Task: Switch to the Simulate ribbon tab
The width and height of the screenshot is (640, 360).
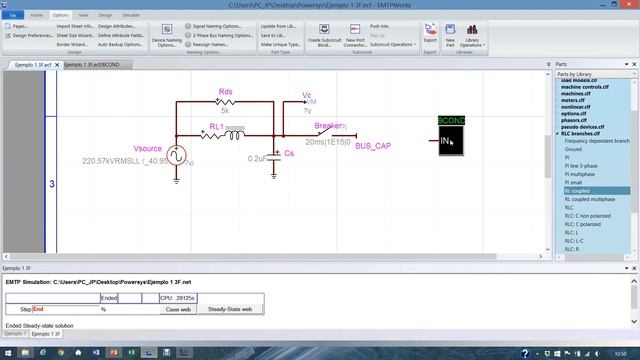Action: tap(131, 15)
